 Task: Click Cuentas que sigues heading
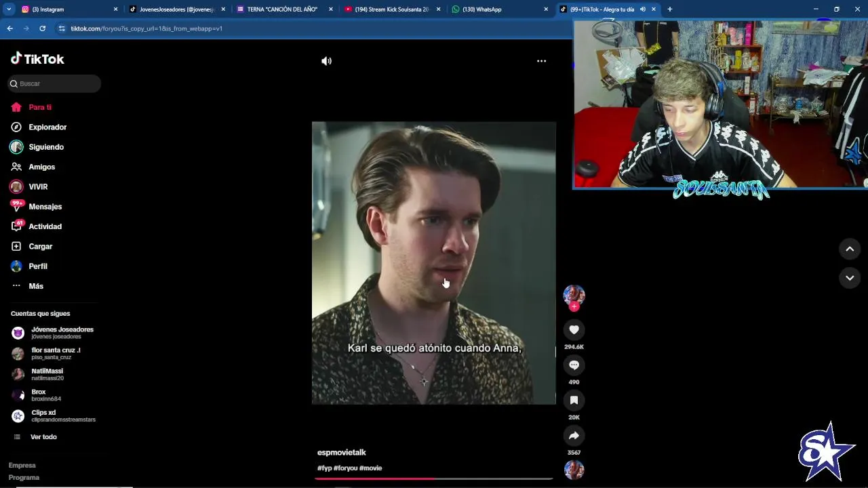click(41, 314)
